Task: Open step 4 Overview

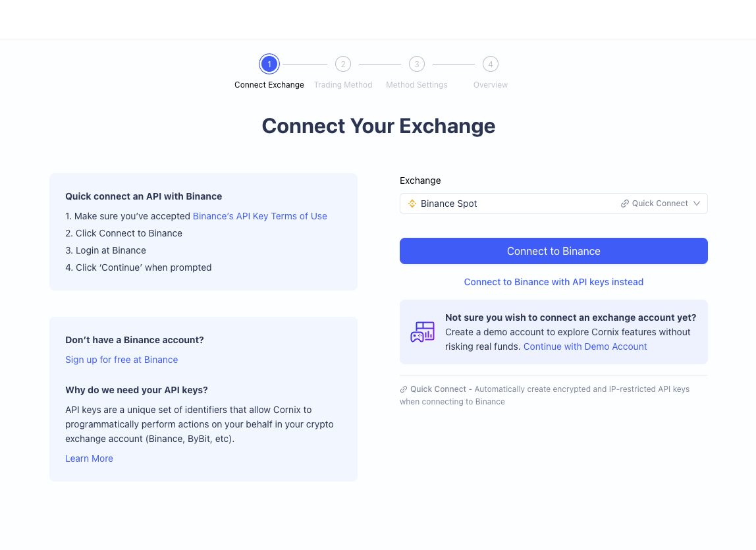Action: coord(491,64)
